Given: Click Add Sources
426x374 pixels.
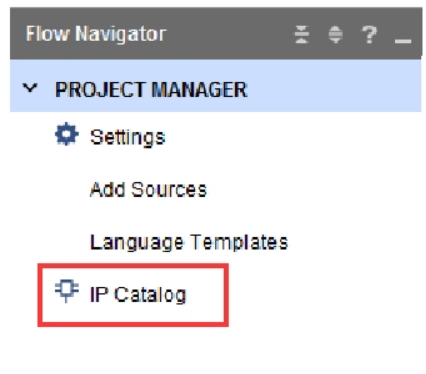Looking at the screenshot, I should (148, 189).
